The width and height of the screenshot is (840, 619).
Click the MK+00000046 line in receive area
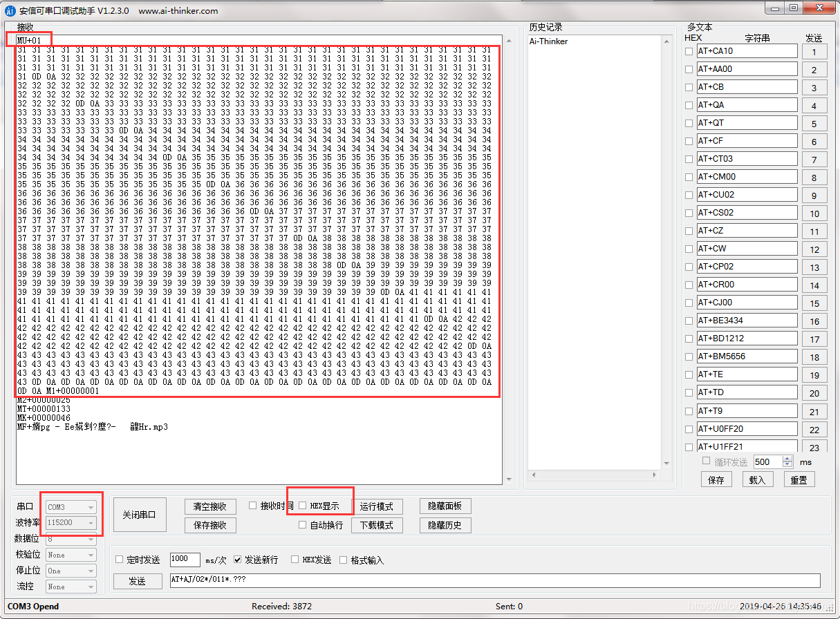44,418
